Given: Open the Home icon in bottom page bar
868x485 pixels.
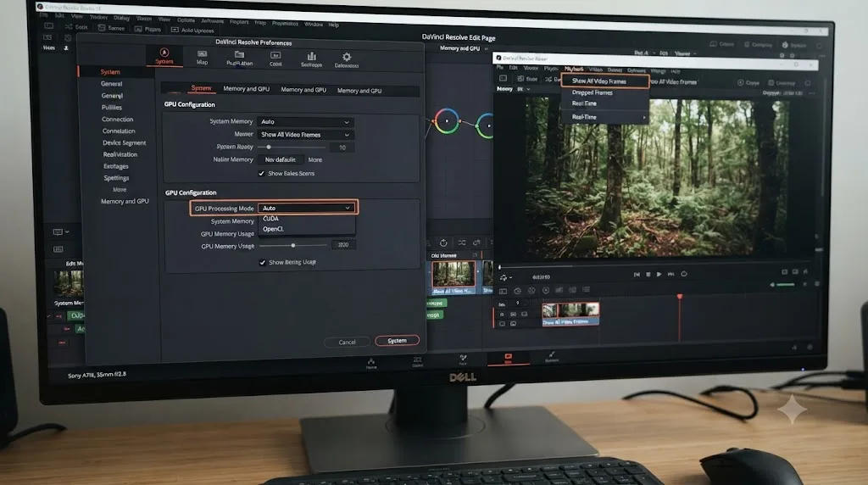Looking at the screenshot, I should (x=371, y=363).
